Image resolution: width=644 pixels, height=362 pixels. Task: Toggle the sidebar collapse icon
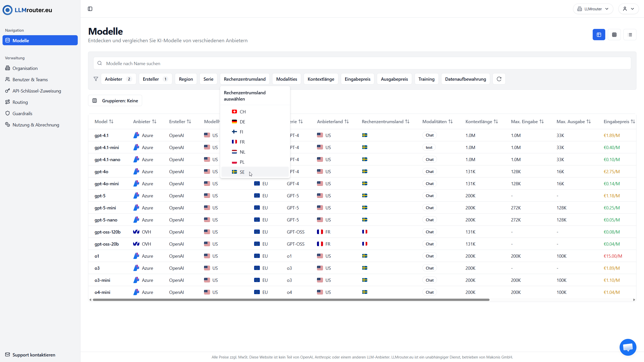click(x=90, y=9)
